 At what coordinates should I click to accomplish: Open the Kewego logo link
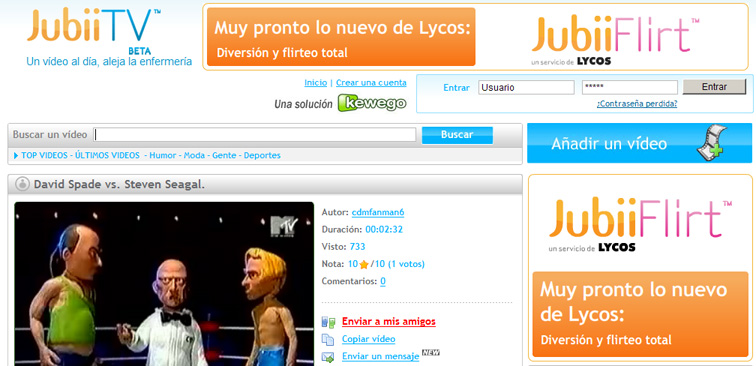[x=372, y=103]
